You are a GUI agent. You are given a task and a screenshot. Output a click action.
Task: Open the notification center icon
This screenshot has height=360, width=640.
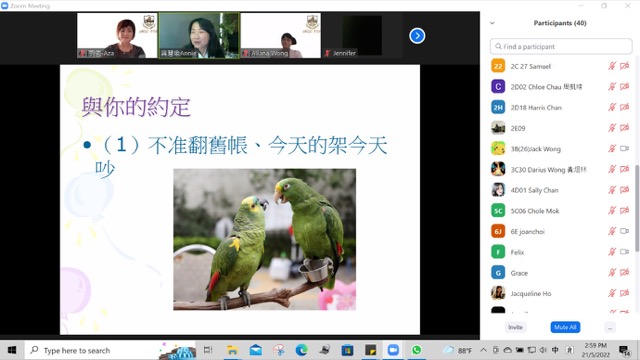click(x=624, y=351)
